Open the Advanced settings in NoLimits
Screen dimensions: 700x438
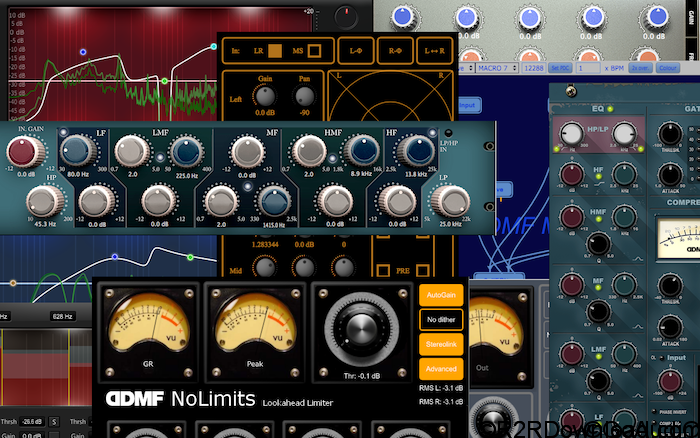pyautogui.click(x=441, y=369)
